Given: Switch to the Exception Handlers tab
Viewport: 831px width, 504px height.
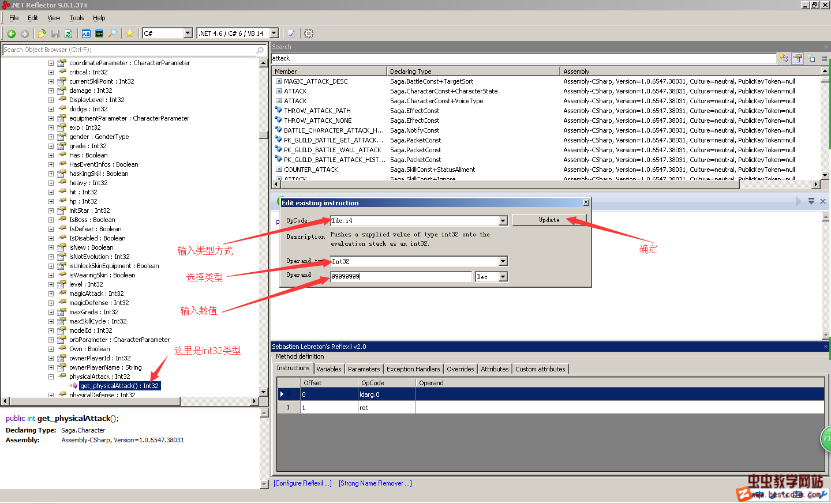Looking at the screenshot, I should coord(413,369).
